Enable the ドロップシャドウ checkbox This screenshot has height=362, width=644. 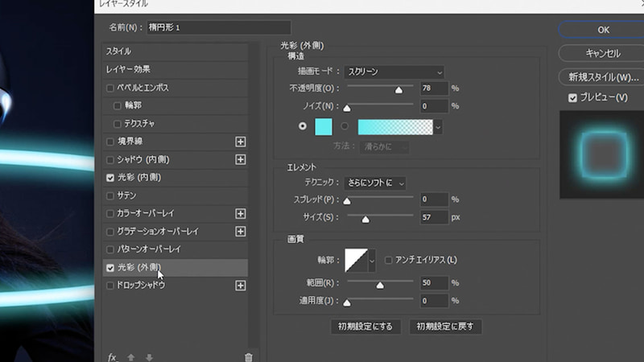[x=109, y=286]
